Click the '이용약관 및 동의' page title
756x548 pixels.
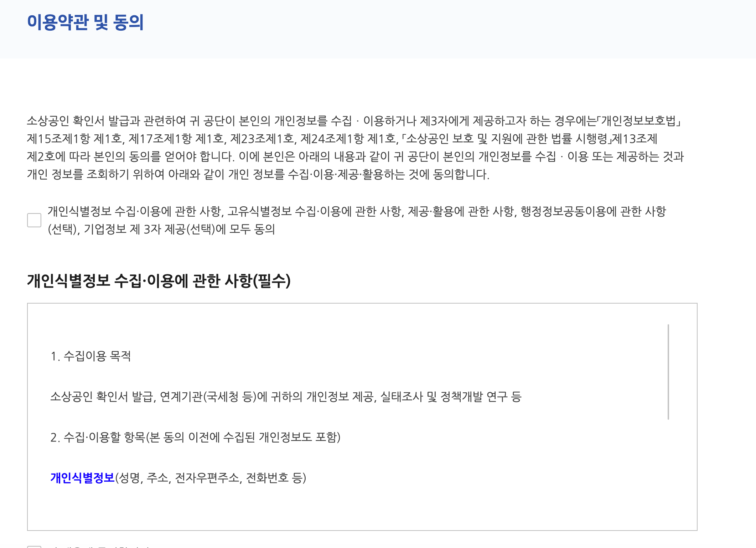[x=86, y=22]
